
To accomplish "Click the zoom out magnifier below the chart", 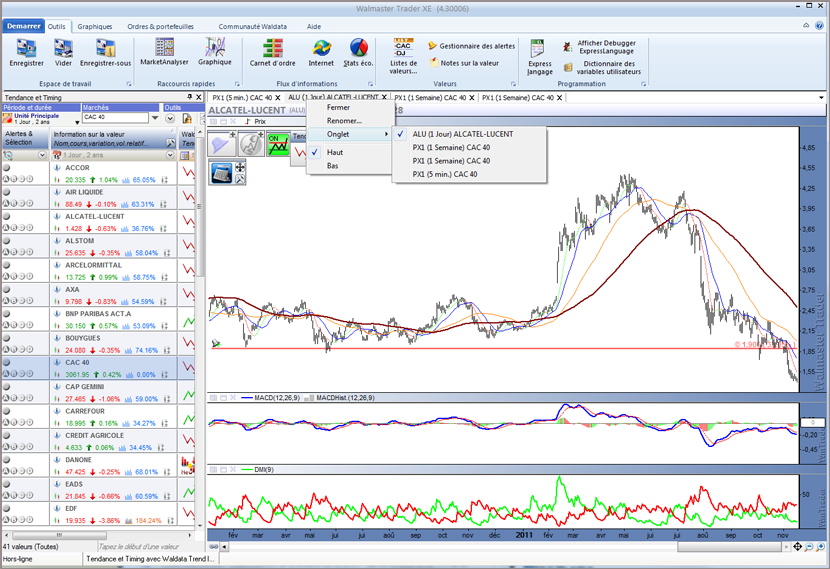I will (809, 547).
